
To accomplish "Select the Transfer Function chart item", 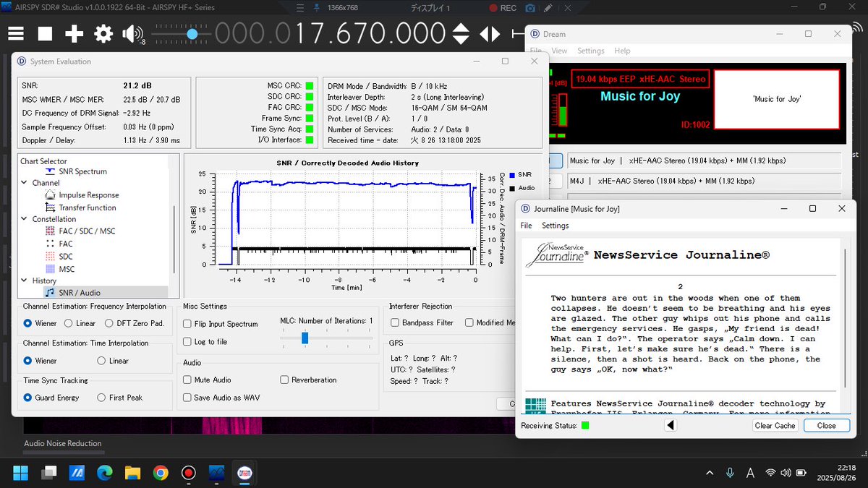I will (87, 207).
